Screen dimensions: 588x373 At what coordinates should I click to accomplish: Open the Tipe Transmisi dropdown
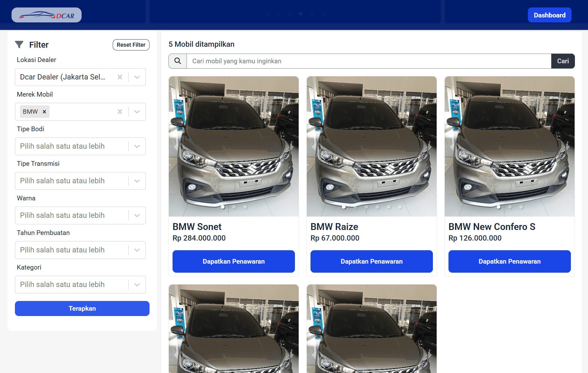[x=80, y=181]
